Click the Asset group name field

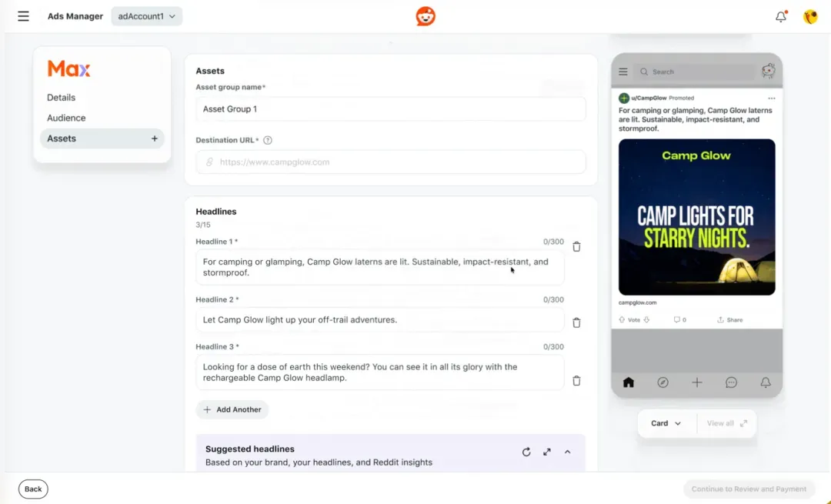[391, 109]
